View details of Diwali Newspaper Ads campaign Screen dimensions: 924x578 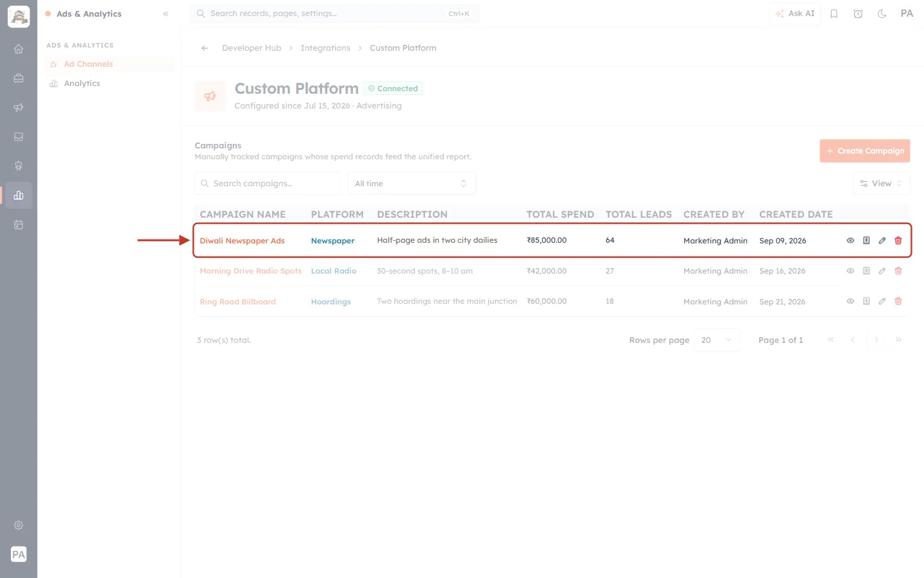click(850, 240)
